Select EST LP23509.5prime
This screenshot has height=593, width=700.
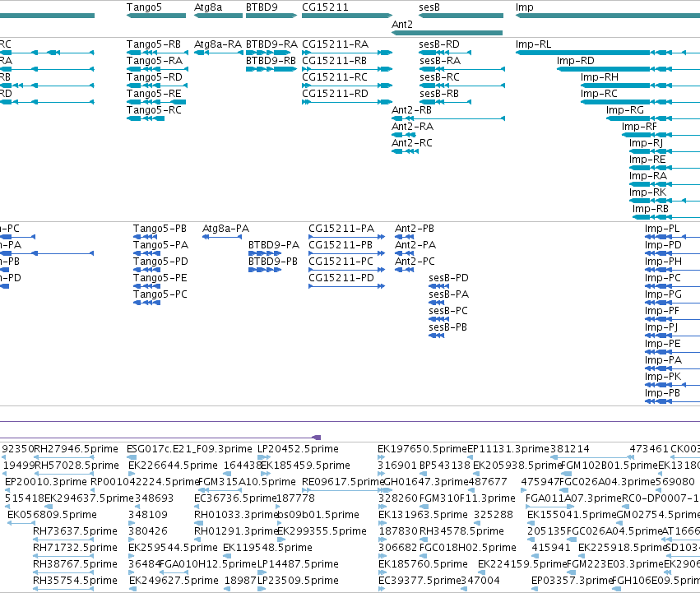pyautogui.click(x=262, y=590)
